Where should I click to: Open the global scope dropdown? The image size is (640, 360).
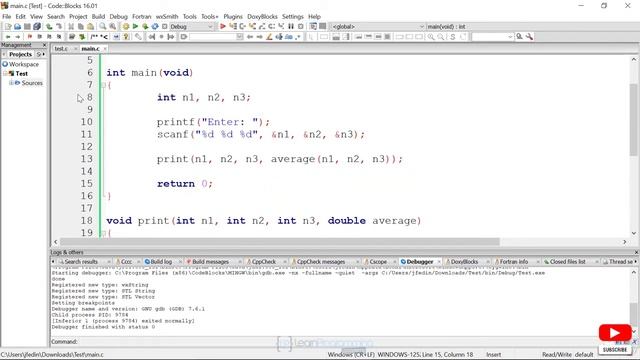coord(378,27)
